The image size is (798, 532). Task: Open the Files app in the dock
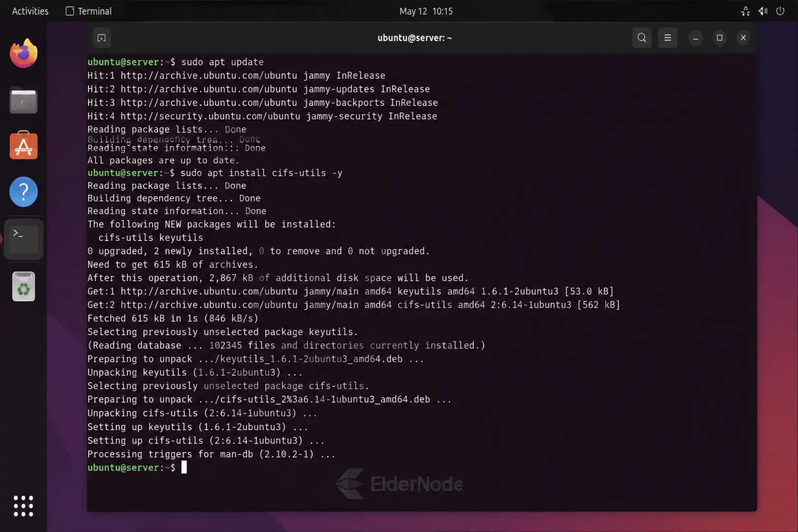pyautogui.click(x=23, y=101)
